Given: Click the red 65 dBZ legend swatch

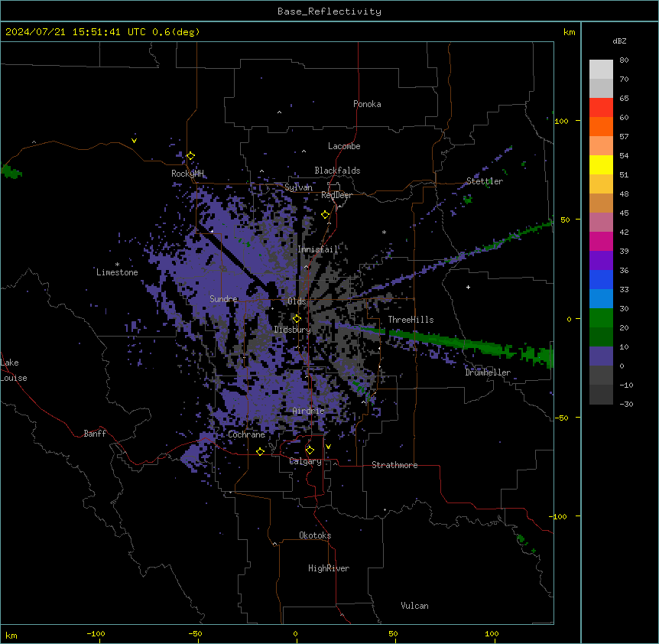Looking at the screenshot, I should click(x=601, y=108).
